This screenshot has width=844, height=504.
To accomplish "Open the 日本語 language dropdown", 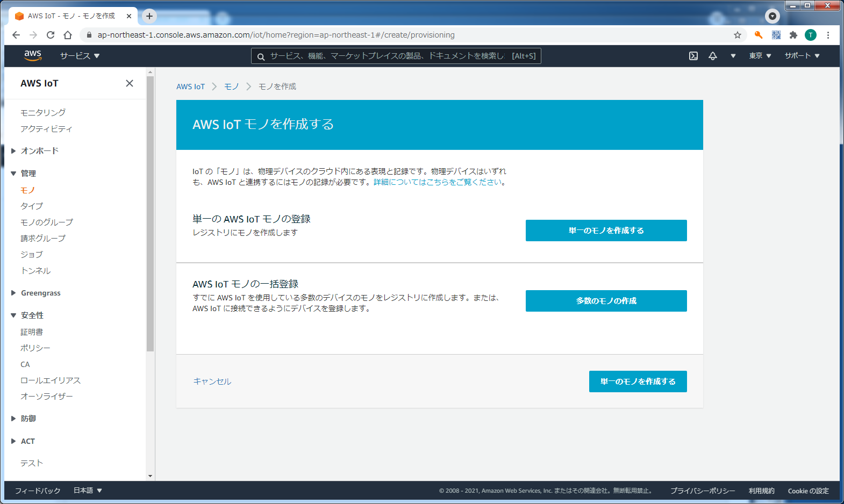I will pos(88,491).
